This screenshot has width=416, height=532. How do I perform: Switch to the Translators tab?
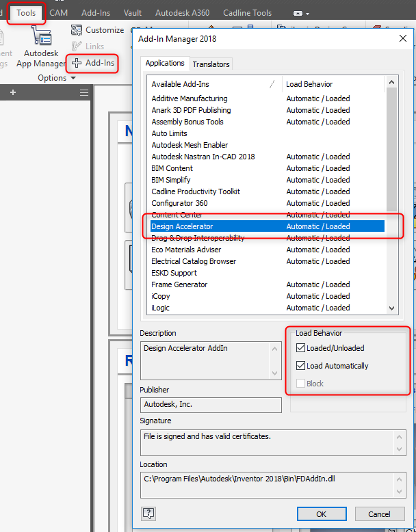pyautogui.click(x=211, y=64)
